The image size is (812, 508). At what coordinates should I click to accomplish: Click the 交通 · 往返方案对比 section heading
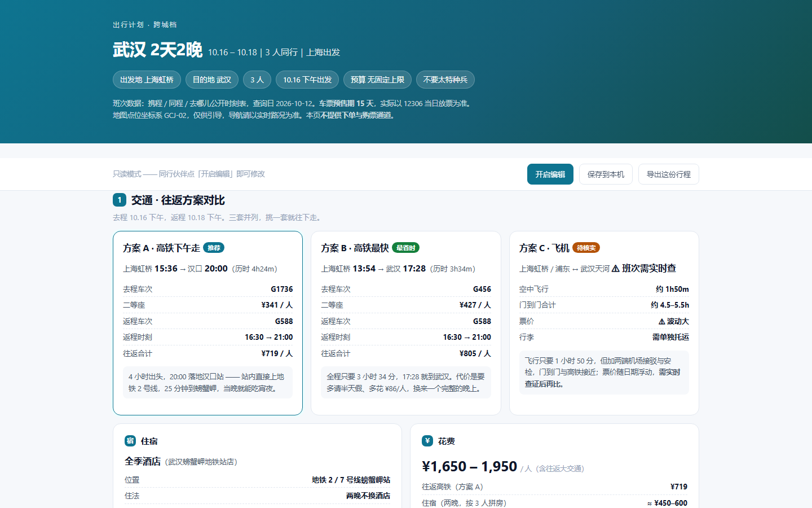(178, 200)
